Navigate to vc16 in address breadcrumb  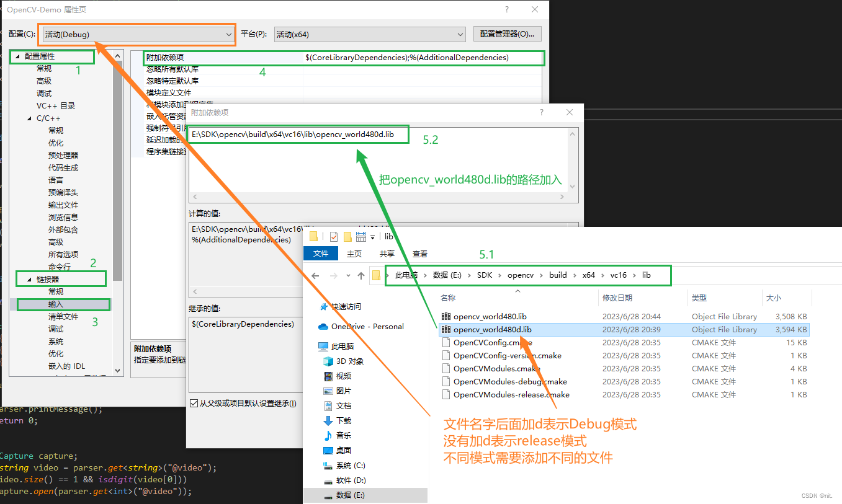619,275
